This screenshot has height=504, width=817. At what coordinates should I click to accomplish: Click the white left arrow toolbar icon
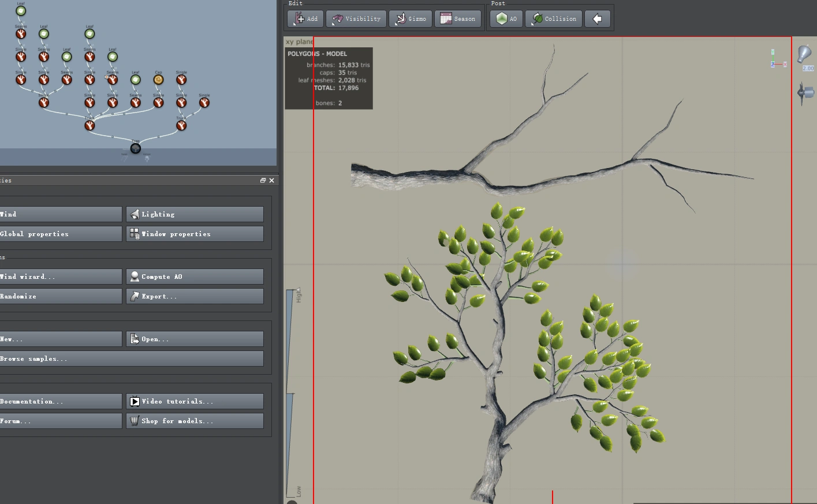click(x=598, y=19)
